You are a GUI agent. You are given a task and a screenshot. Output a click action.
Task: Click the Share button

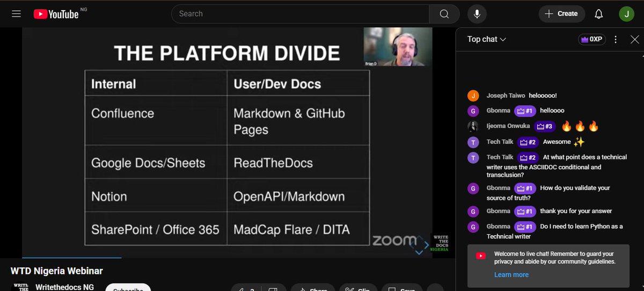pos(312,288)
